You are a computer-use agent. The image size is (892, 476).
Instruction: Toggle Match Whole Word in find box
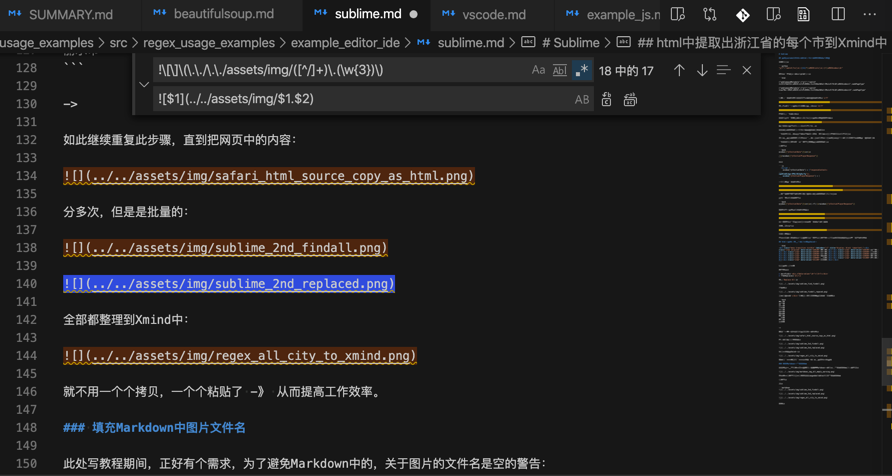(x=560, y=70)
